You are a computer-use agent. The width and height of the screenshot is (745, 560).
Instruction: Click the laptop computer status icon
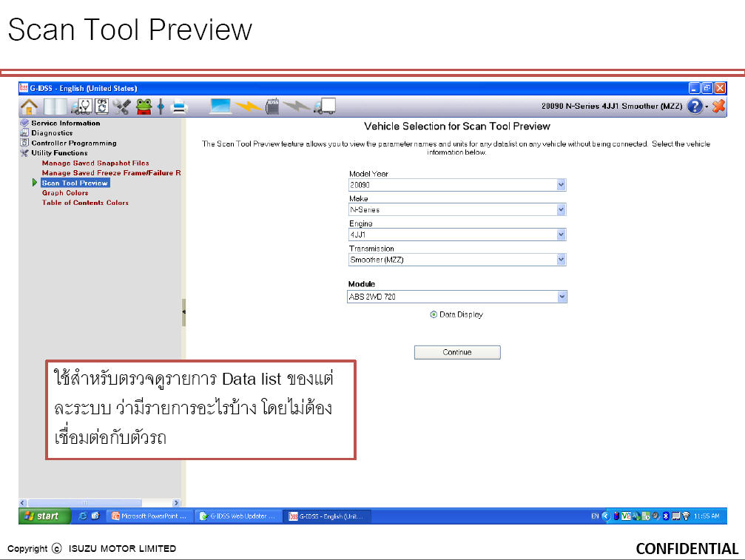point(220,107)
